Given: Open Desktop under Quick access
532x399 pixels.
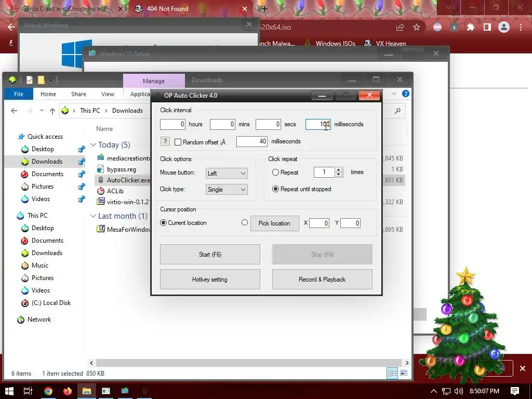Looking at the screenshot, I should pyautogui.click(x=43, y=149).
